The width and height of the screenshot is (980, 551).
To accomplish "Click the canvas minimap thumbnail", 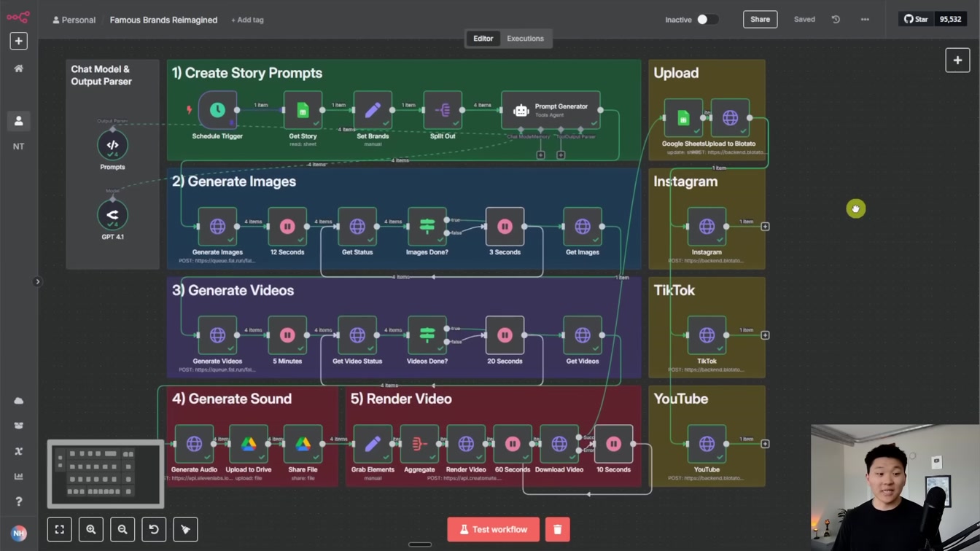I will tap(106, 474).
